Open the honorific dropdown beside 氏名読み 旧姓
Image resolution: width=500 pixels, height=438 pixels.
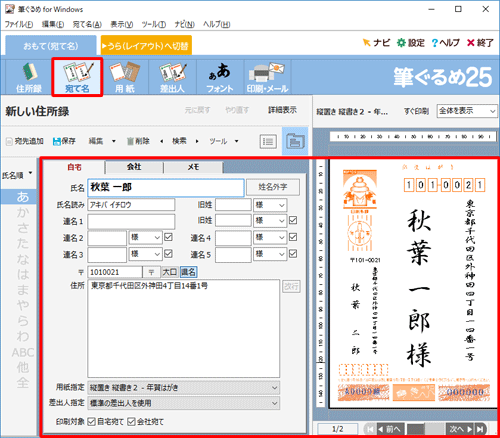[270, 205]
